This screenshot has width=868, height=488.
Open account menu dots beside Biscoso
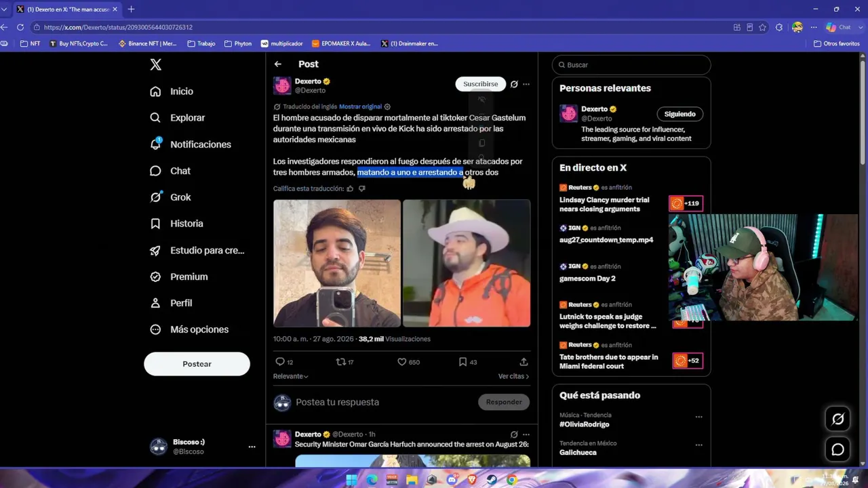252,447
